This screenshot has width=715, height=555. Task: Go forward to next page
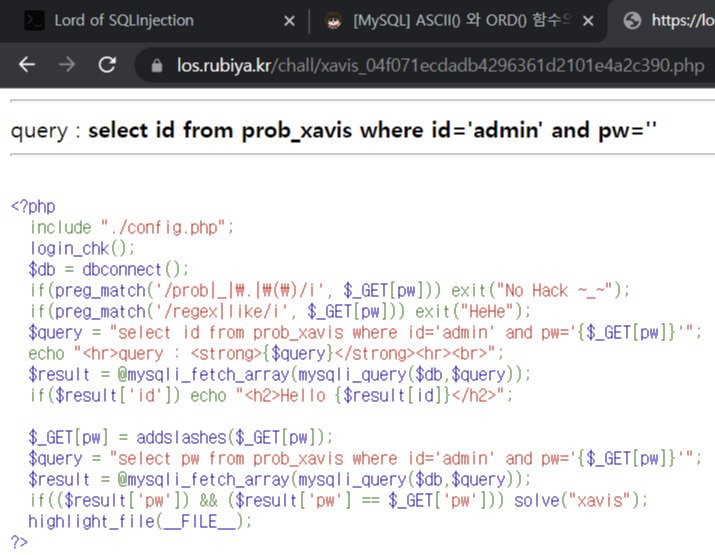pyautogui.click(x=67, y=65)
